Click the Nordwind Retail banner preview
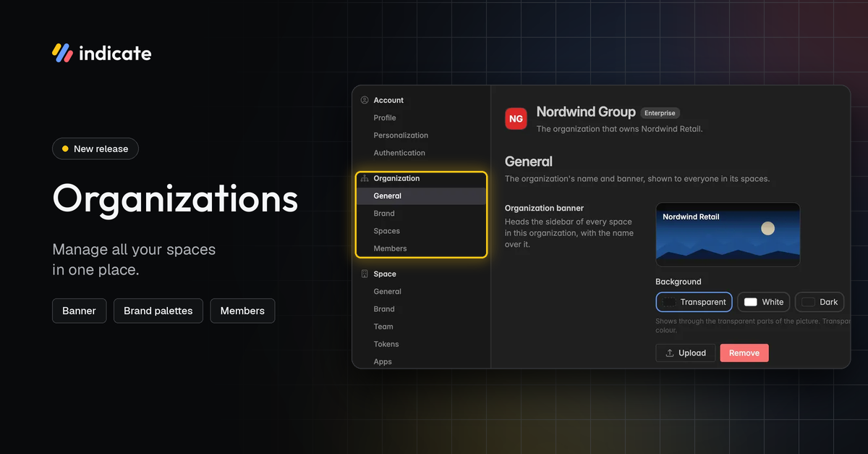The height and width of the screenshot is (454, 868). point(728,235)
